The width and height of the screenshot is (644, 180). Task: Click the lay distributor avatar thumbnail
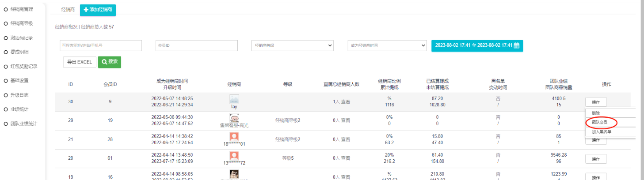point(234,99)
